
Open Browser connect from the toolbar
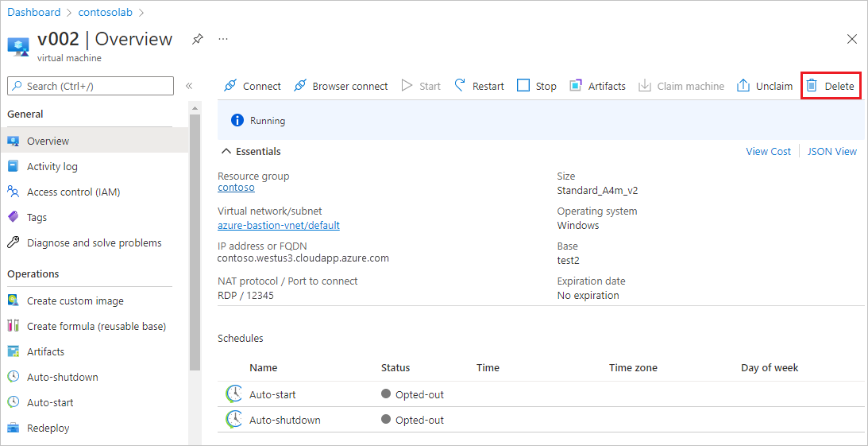point(341,86)
